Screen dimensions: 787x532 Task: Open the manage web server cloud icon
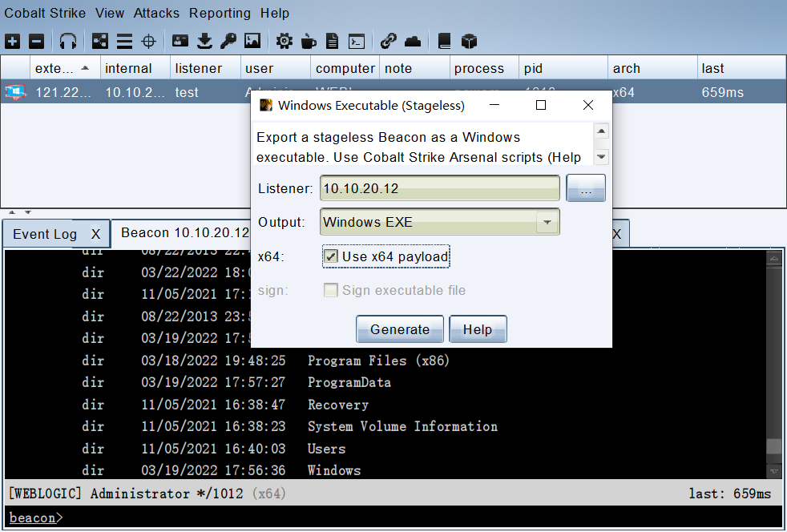[413, 41]
